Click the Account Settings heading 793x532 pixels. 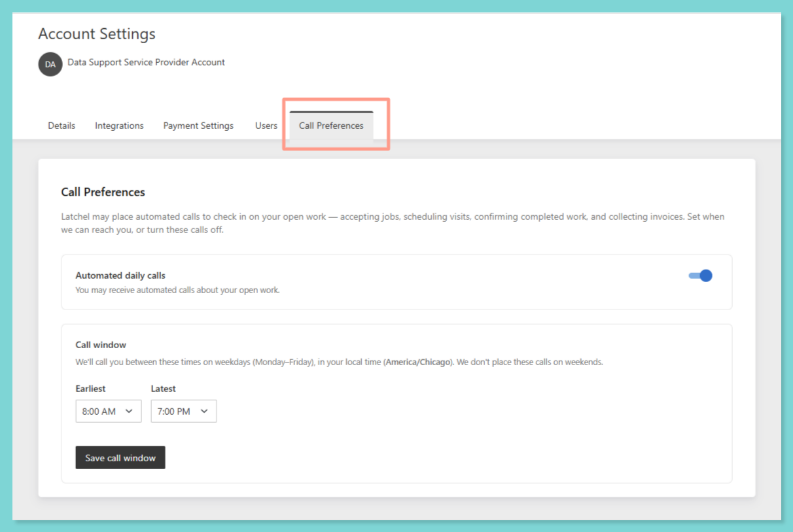tap(97, 34)
